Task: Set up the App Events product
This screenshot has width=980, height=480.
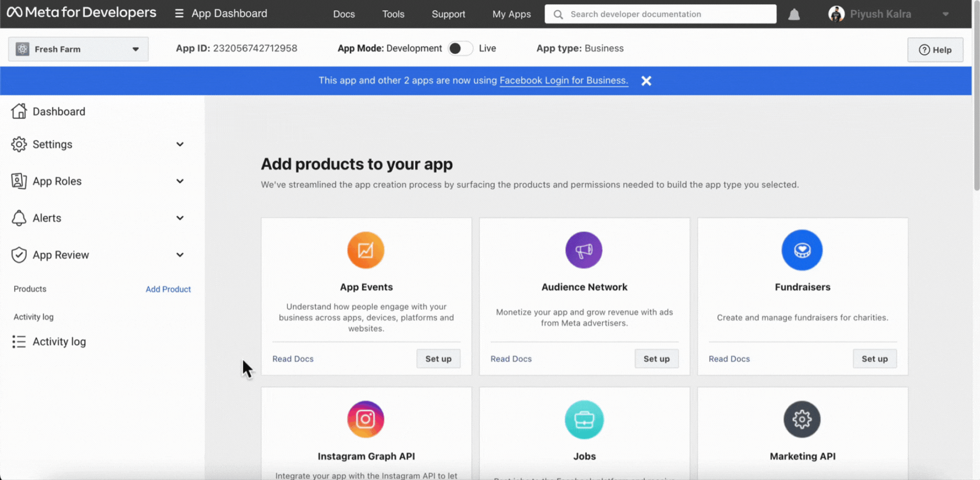Action: (x=438, y=359)
